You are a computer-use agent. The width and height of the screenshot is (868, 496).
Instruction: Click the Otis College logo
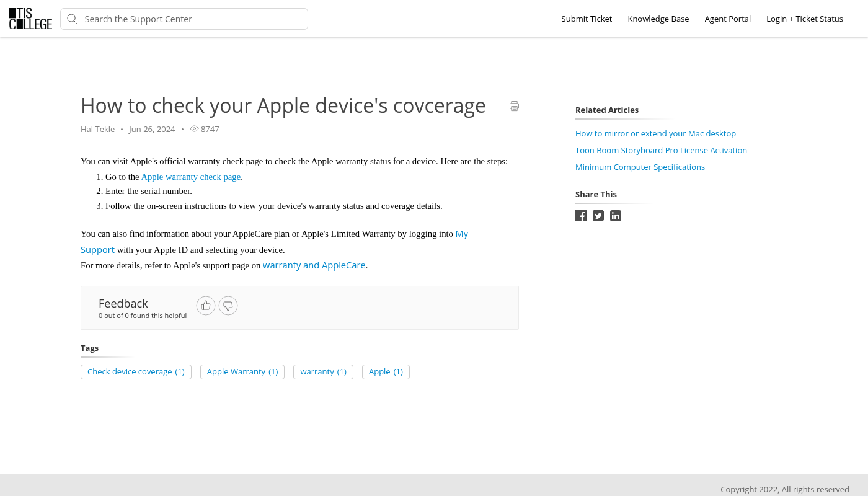tap(30, 19)
